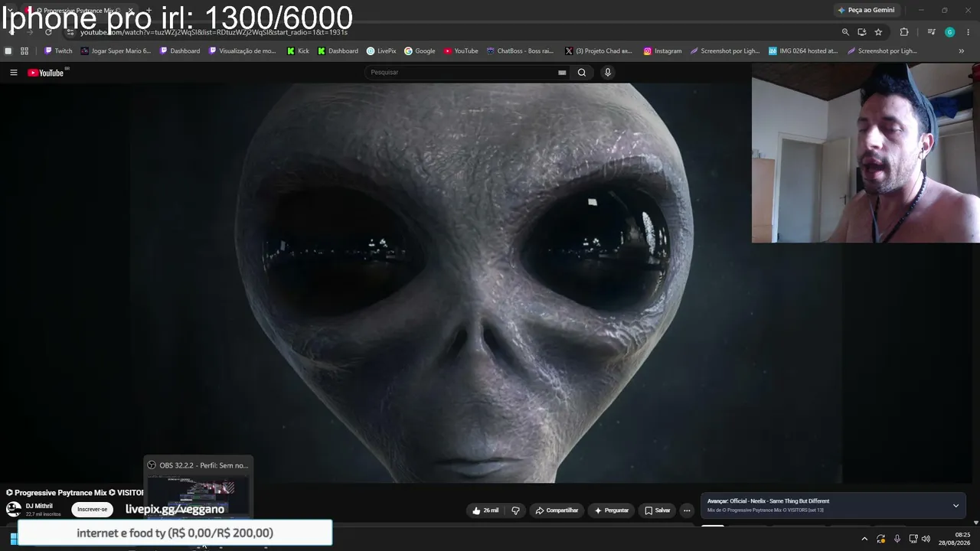
Task: Click the browser address bar URL
Action: (214, 32)
